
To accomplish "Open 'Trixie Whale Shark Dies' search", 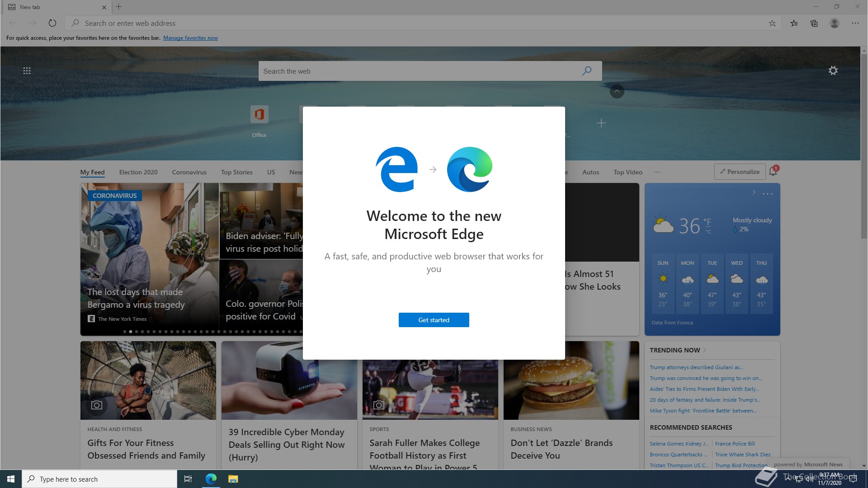I will [x=742, y=455].
